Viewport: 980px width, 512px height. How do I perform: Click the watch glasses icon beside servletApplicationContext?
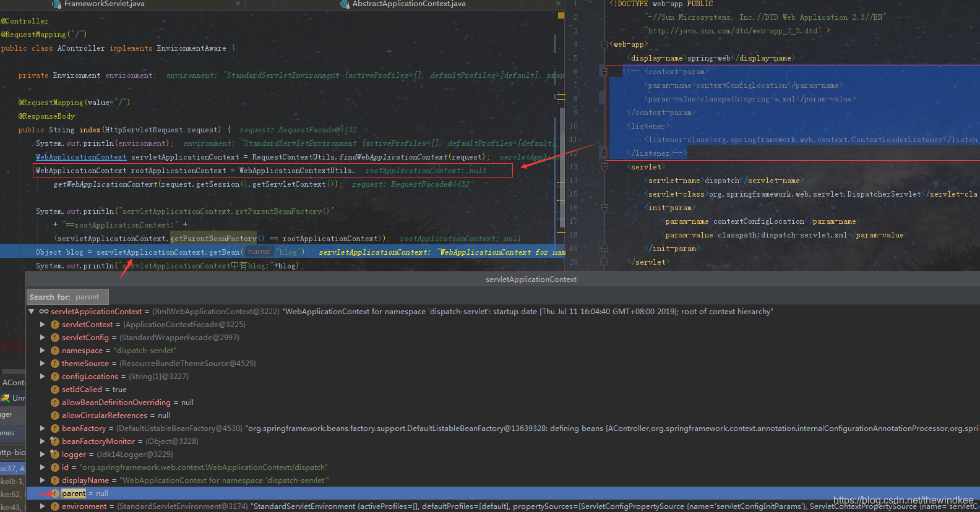(44, 312)
